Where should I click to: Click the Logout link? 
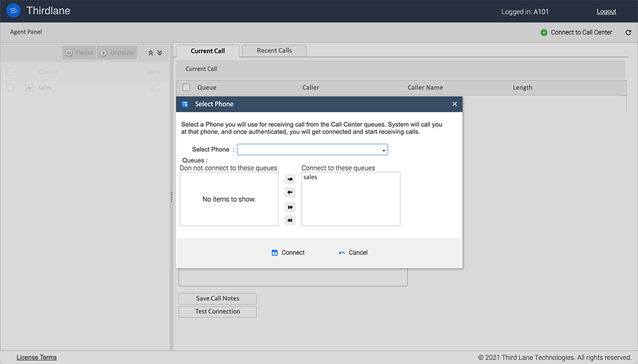[x=606, y=11]
